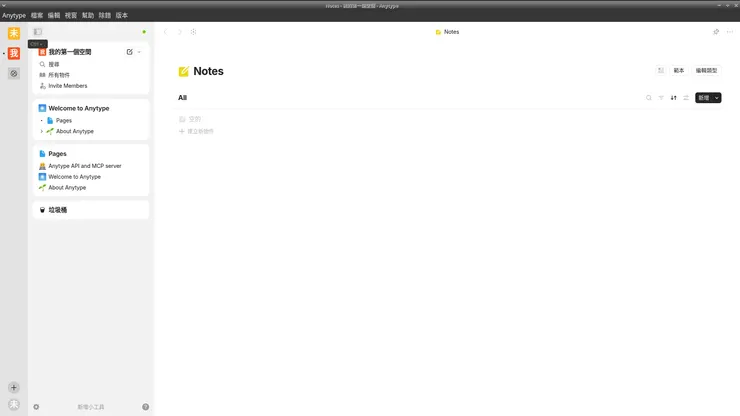Open the sort arrows icon

[x=673, y=98]
